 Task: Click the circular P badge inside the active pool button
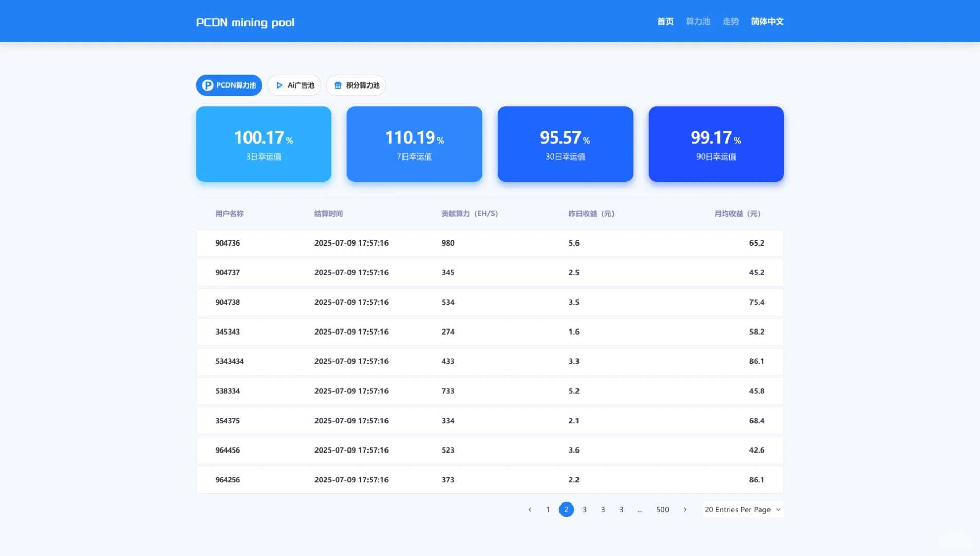coord(208,85)
